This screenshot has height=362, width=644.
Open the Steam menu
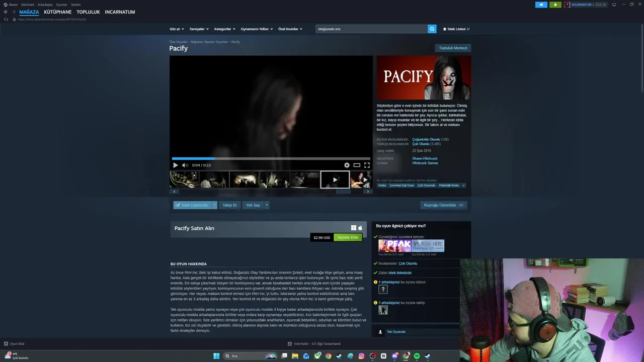pos(11,5)
